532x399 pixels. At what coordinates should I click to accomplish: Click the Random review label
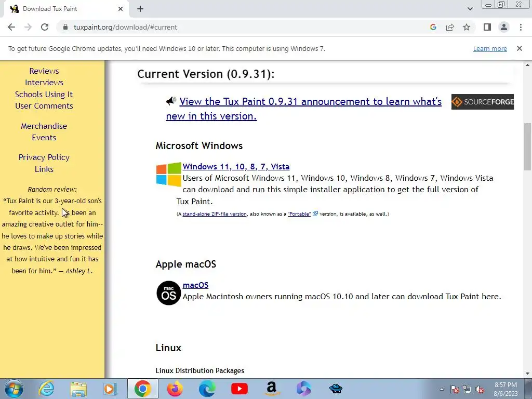tap(52, 189)
